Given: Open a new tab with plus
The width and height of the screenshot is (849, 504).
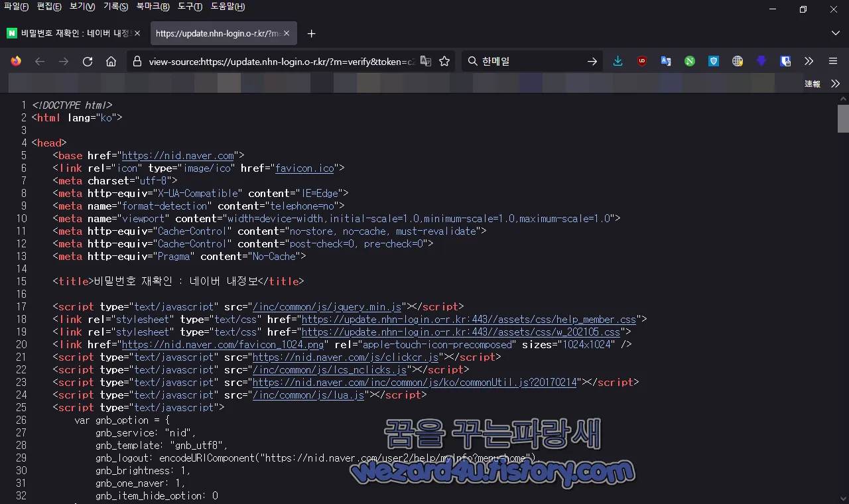Looking at the screenshot, I should tap(312, 33).
